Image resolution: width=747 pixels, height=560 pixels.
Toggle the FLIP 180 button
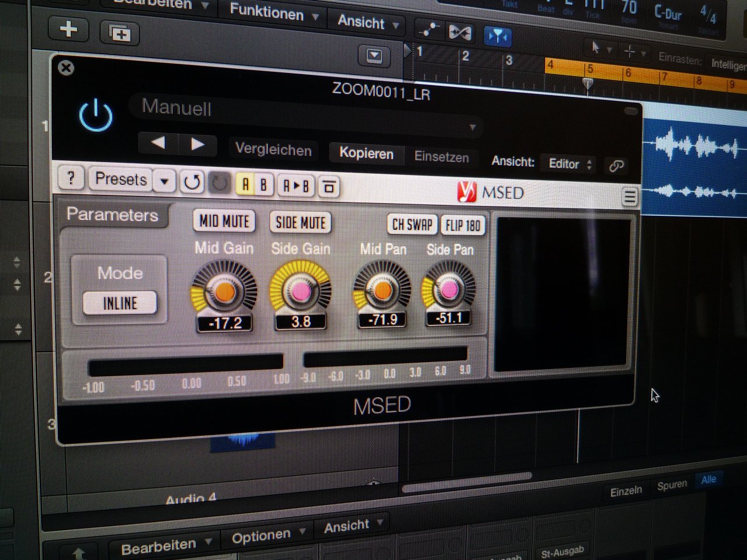[463, 225]
